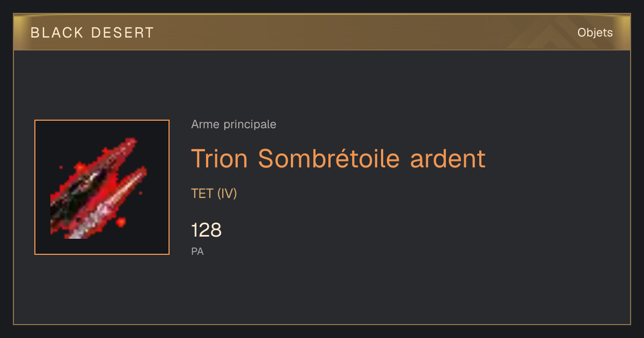Click the gold header banner background

click(322, 33)
